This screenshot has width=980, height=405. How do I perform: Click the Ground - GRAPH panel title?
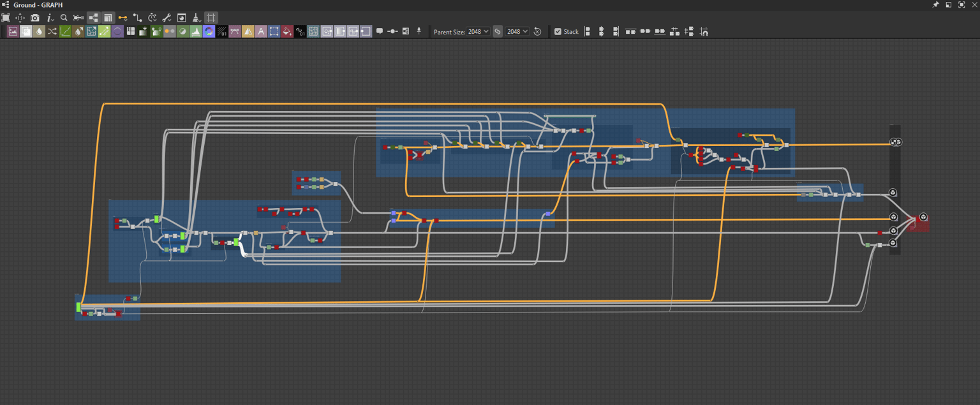coord(38,4)
